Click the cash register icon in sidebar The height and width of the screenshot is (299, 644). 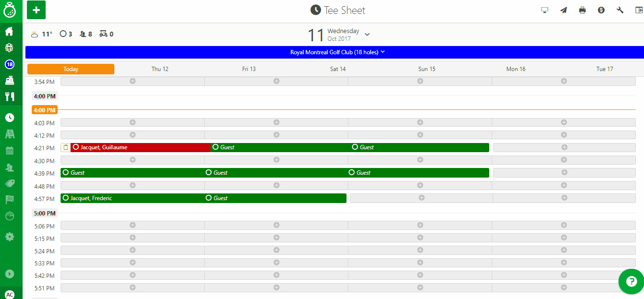click(x=10, y=80)
